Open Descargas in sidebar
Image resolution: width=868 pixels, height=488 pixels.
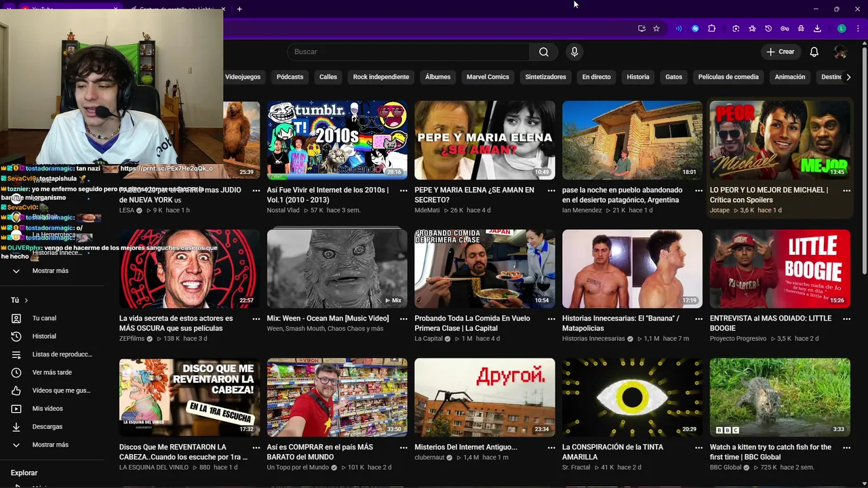pos(52,427)
